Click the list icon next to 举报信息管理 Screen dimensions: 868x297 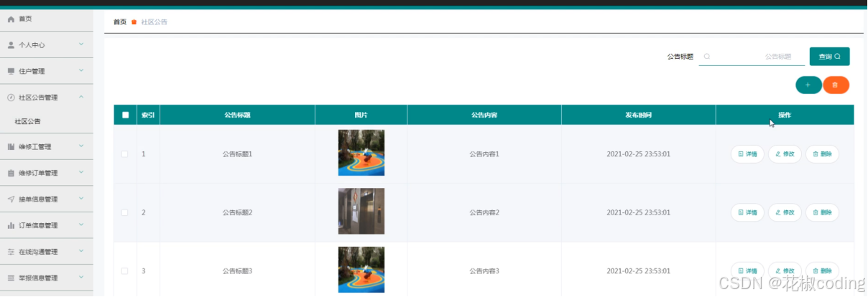click(x=11, y=278)
